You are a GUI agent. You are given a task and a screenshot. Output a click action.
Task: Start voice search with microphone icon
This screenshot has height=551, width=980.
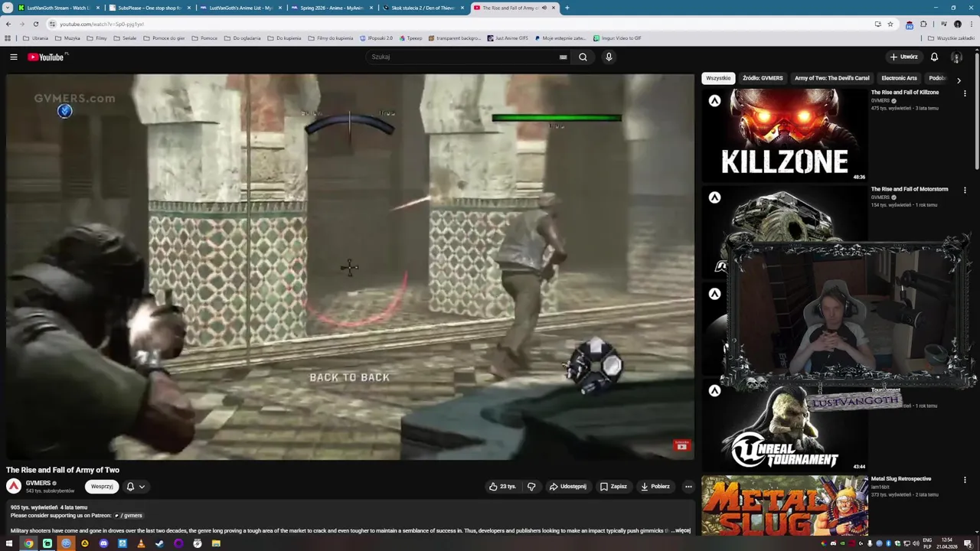pyautogui.click(x=609, y=57)
